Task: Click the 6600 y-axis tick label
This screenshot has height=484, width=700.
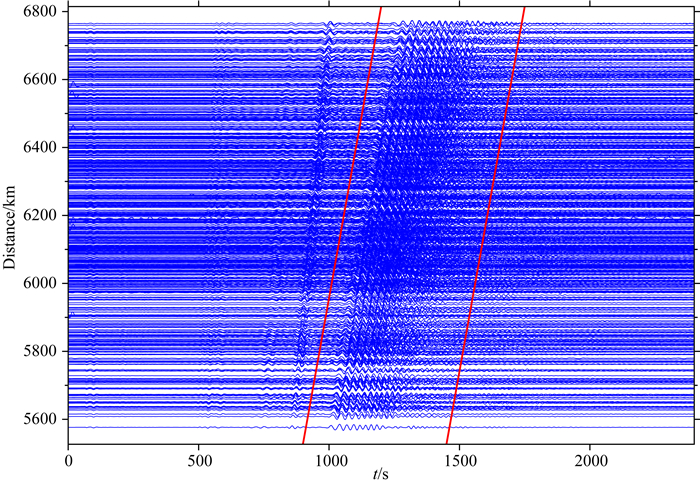Action: click(x=43, y=79)
